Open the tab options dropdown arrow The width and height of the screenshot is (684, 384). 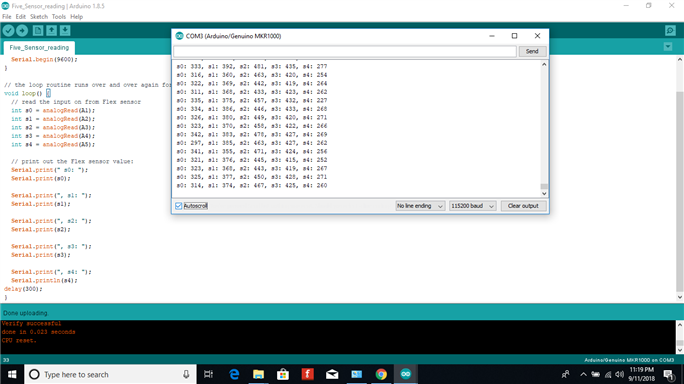(668, 47)
